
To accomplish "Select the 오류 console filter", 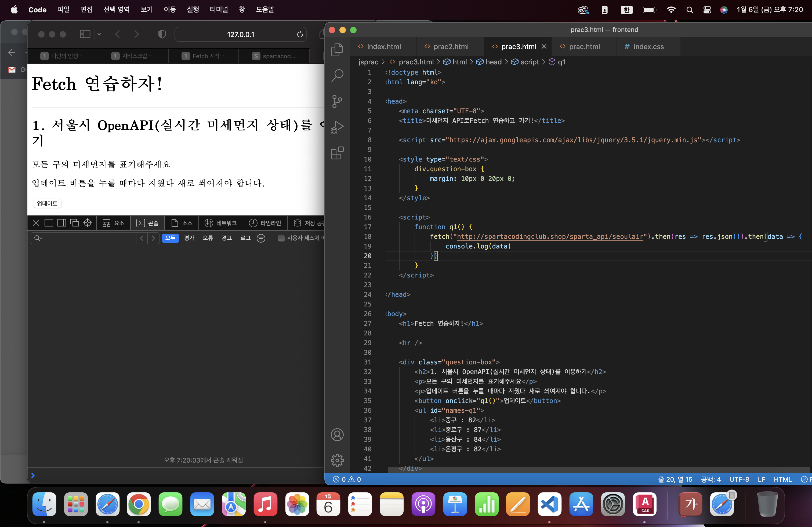I will point(208,238).
